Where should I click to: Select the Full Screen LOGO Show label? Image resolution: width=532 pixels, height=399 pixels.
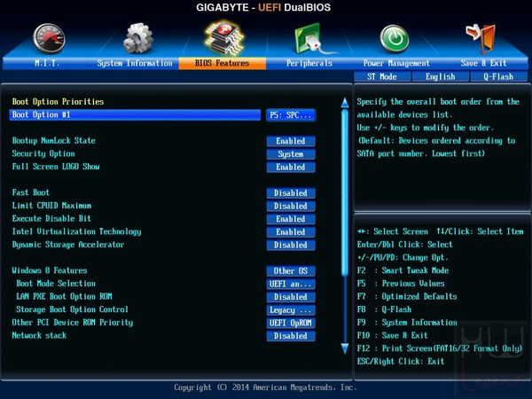56,167
